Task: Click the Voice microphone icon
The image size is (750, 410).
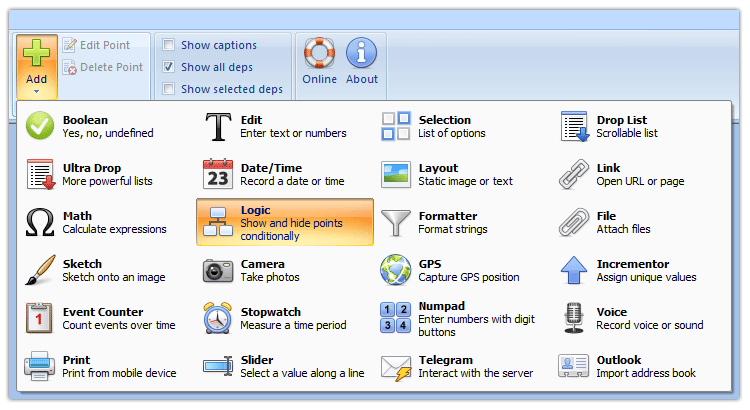Action: [574, 318]
